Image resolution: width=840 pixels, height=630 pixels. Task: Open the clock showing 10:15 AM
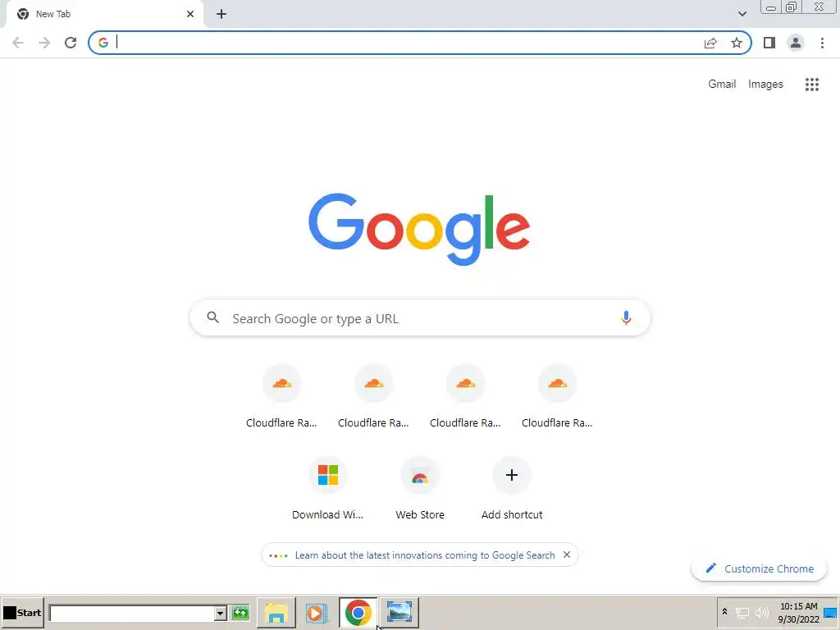[799, 613]
